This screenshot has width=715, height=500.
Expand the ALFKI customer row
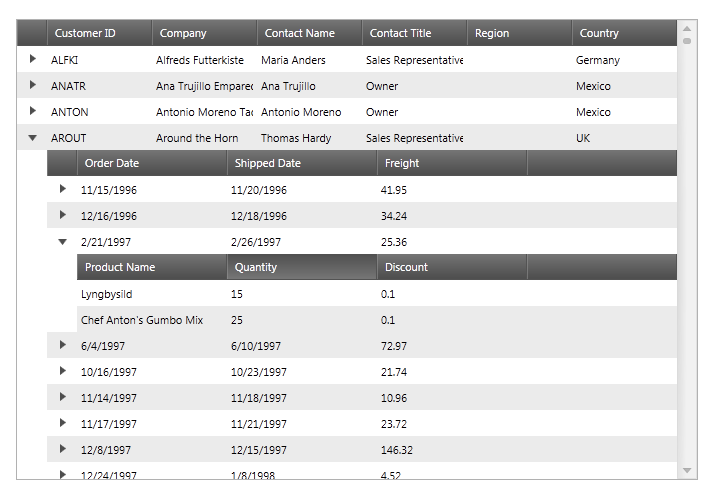pyautogui.click(x=32, y=59)
